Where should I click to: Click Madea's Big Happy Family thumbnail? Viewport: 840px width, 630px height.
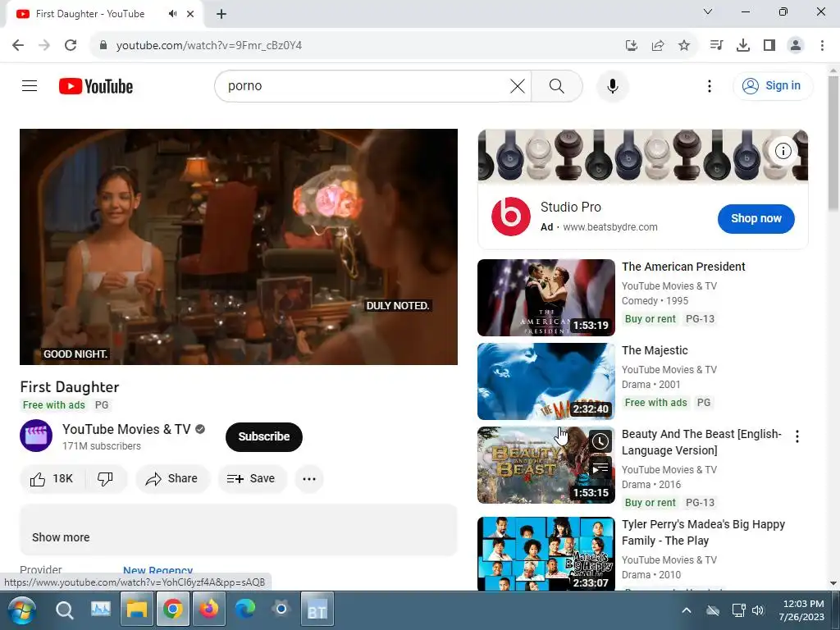tap(546, 554)
